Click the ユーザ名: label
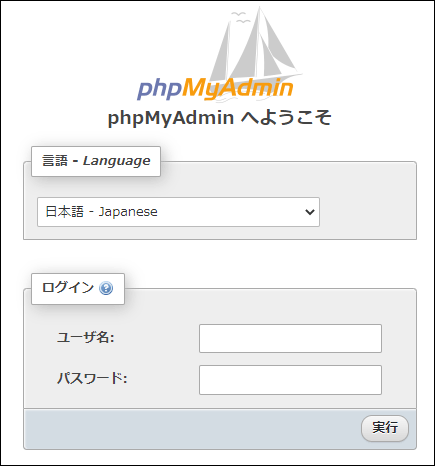Viewport: 435px width, 466px height. click(x=86, y=337)
